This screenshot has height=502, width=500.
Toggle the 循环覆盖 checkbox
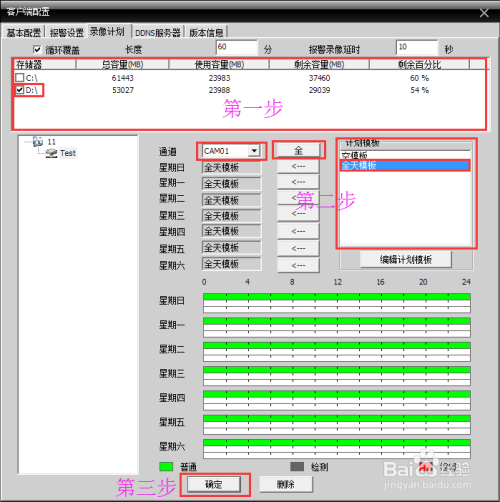pos(37,50)
